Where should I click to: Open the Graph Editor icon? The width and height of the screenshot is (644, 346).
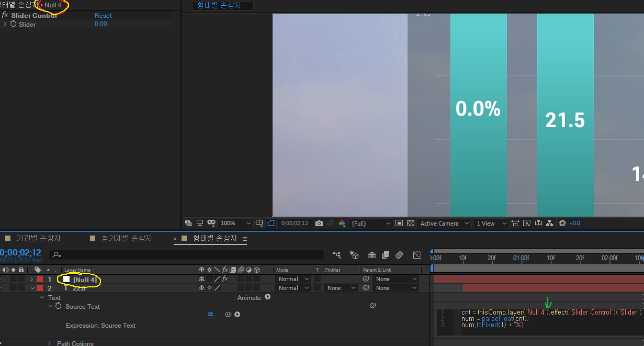click(417, 255)
